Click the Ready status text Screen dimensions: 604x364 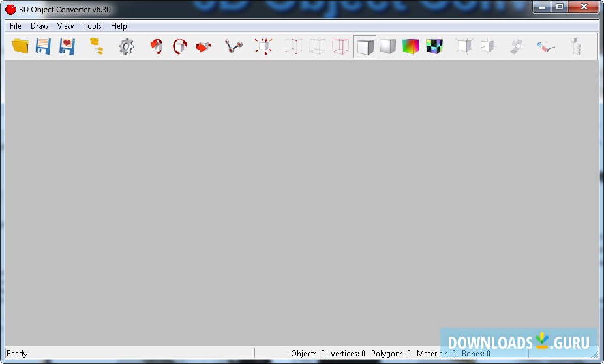pos(17,353)
